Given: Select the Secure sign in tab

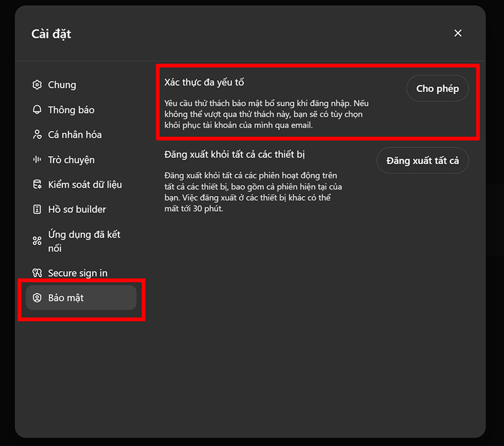Looking at the screenshot, I should point(81,273).
